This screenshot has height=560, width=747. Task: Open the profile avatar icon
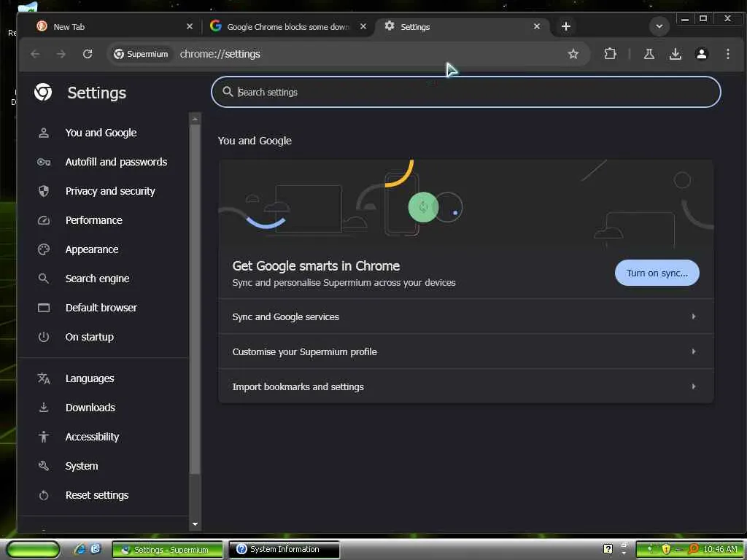coord(701,54)
